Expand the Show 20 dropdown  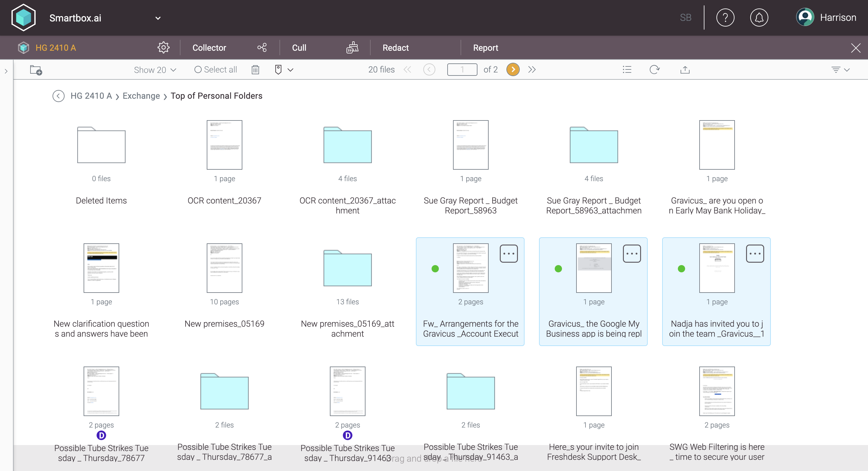pos(155,70)
